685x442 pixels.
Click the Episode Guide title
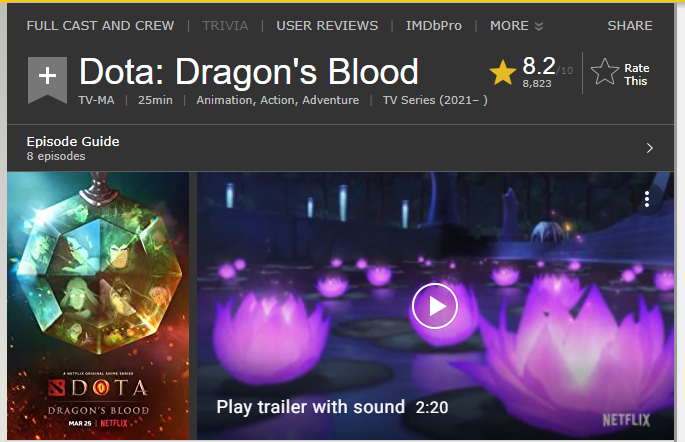point(73,141)
